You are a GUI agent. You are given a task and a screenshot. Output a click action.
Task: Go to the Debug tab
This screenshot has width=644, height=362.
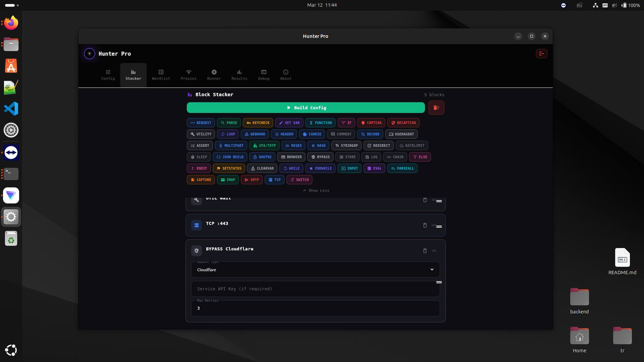(x=264, y=75)
